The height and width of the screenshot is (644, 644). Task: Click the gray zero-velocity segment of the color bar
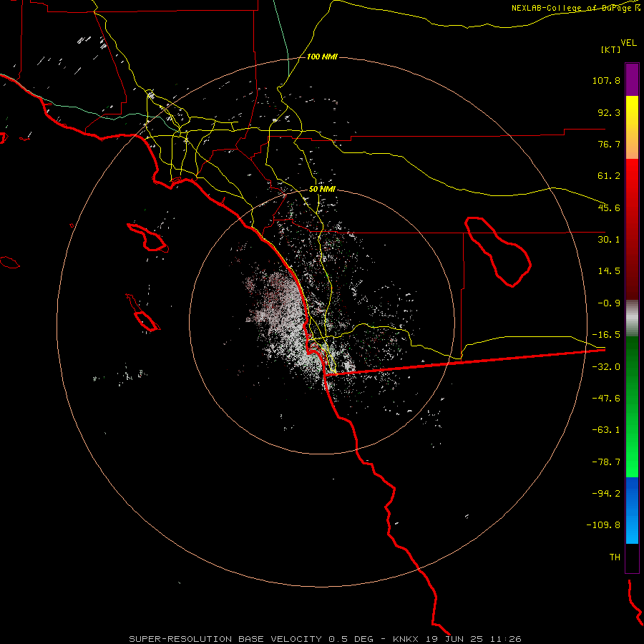(x=632, y=318)
